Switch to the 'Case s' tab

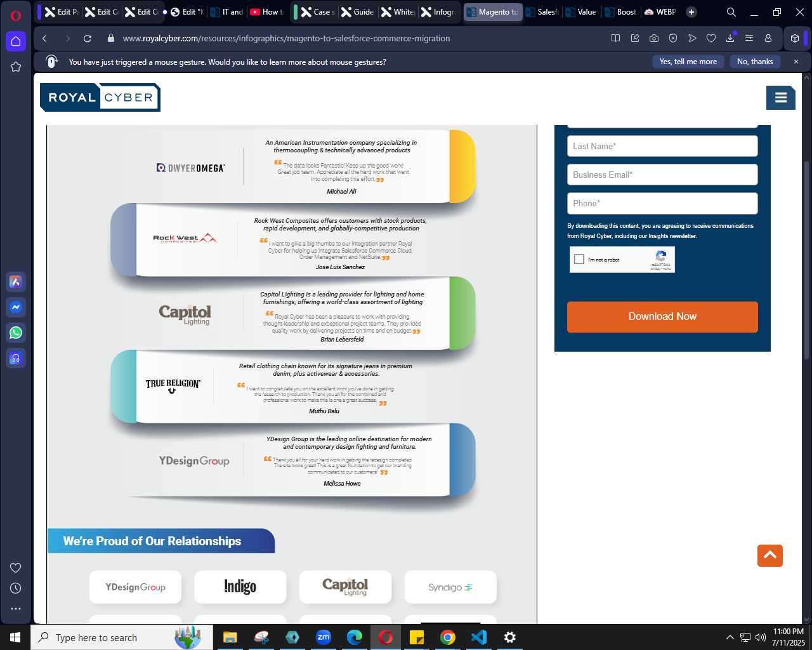tap(318, 12)
